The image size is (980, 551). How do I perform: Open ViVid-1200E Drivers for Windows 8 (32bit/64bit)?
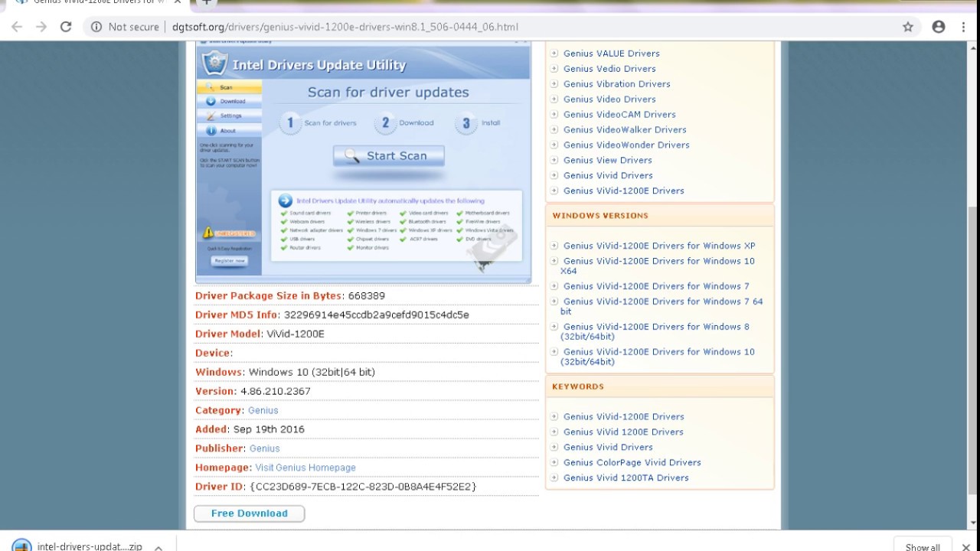tap(655, 331)
